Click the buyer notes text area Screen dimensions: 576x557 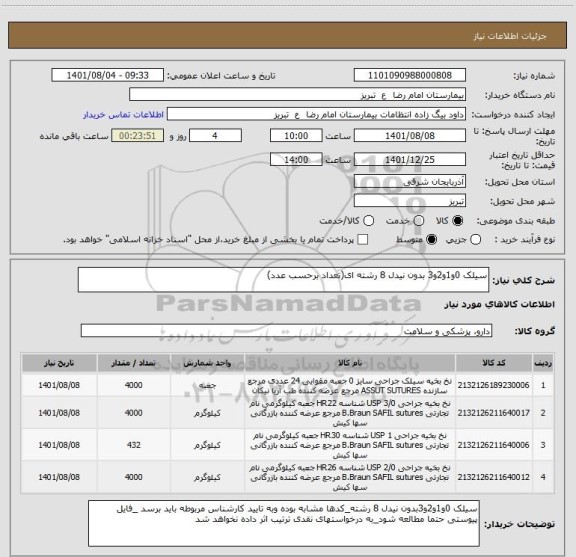pyautogui.click(x=284, y=523)
